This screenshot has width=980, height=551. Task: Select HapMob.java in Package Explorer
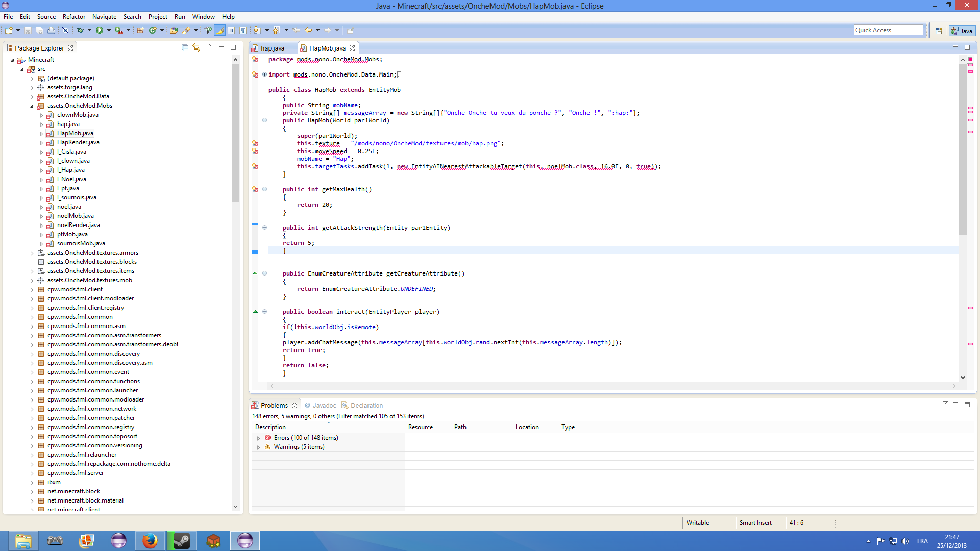click(x=75, y=133)
